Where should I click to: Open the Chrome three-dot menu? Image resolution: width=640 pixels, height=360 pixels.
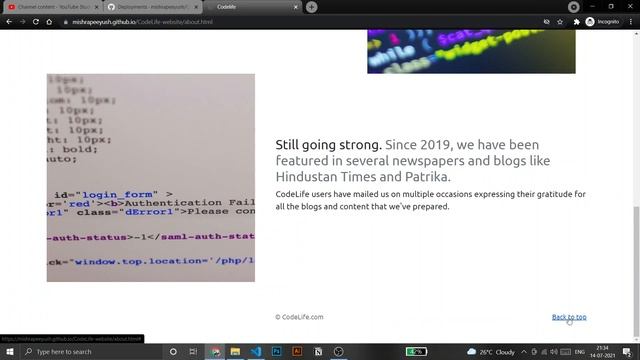(631, 22)
